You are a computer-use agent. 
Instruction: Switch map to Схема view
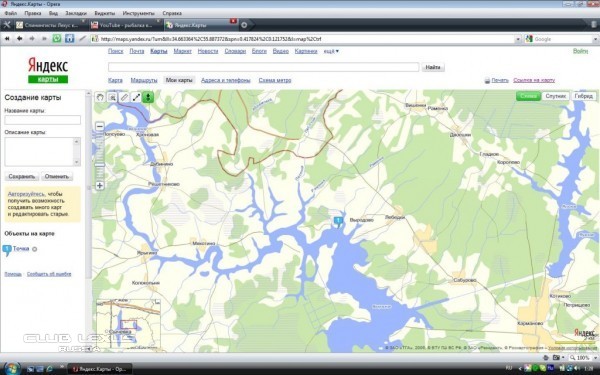[528, 96]
